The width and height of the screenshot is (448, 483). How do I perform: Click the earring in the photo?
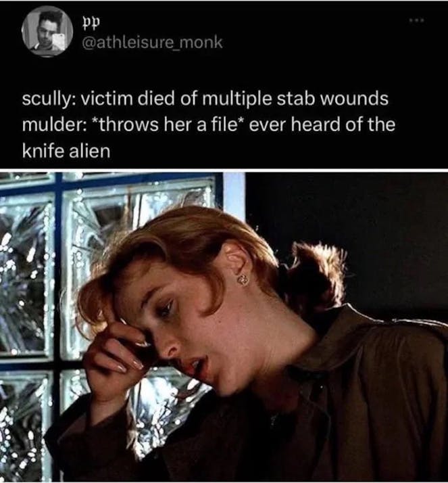(244, 281)
